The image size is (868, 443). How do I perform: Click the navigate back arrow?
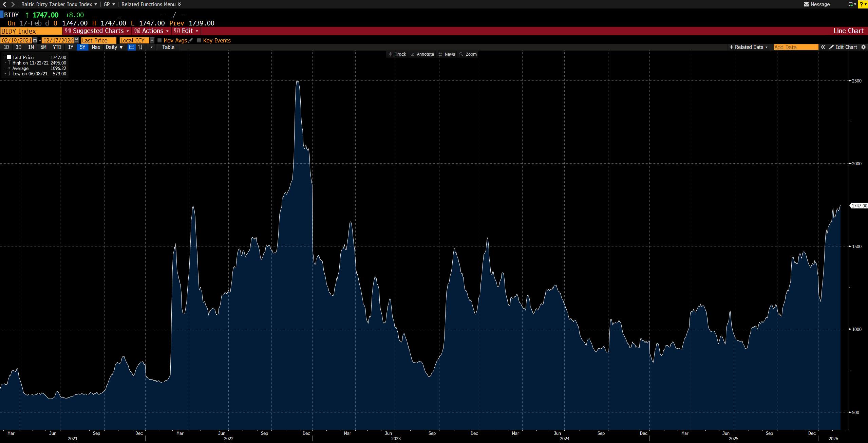[x=4, y=4]
